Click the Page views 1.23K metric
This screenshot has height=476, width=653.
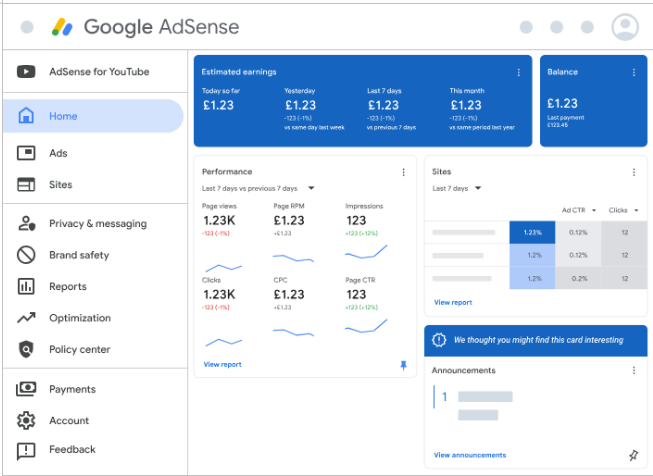click(x=219, y=220)
